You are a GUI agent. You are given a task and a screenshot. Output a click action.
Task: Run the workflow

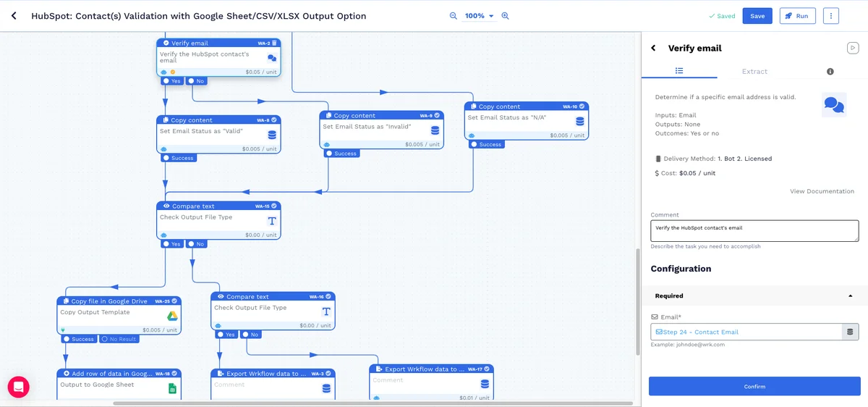coord(797,16)
